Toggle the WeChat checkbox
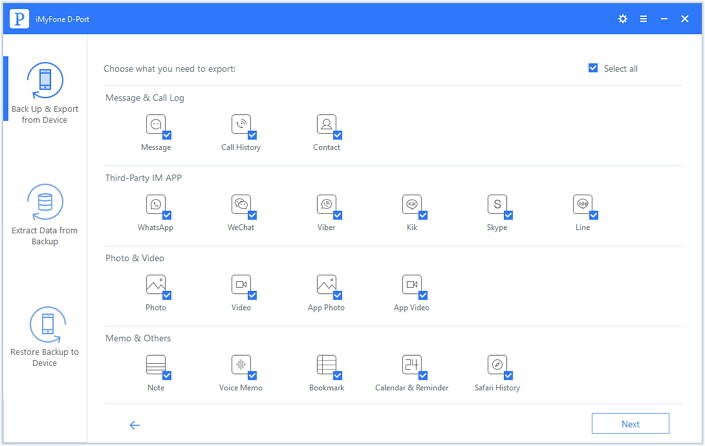Viewport: 705px width, 446px height. click(252, 215)
